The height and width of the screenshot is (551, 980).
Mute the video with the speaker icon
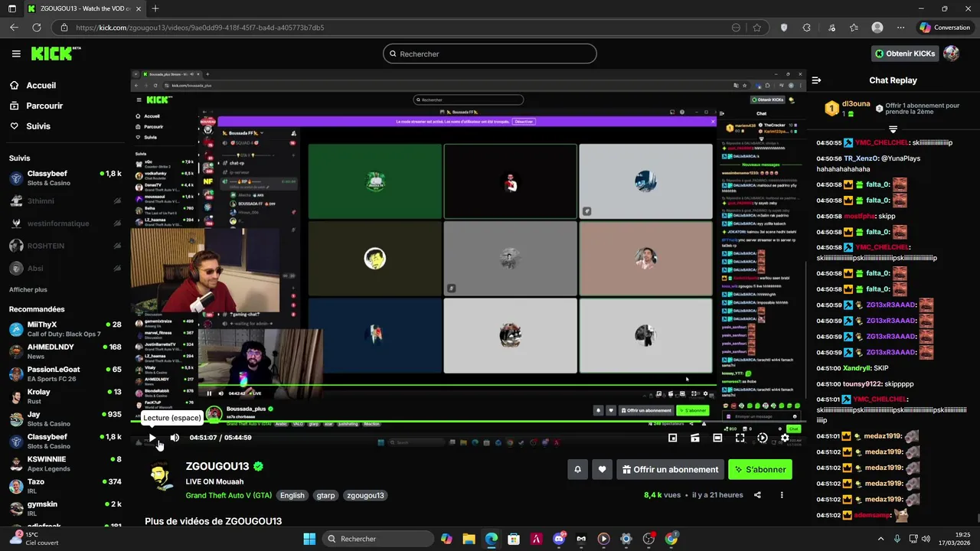[175, 438]
